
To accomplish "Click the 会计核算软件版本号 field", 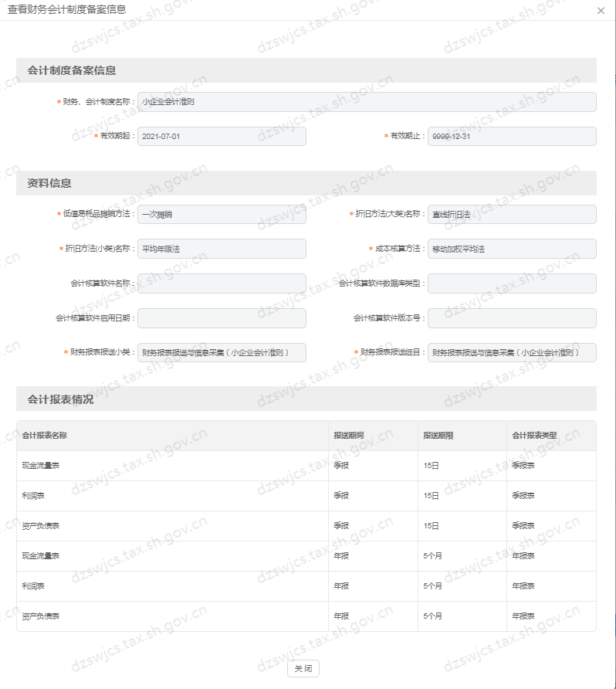I will point(512,318).
